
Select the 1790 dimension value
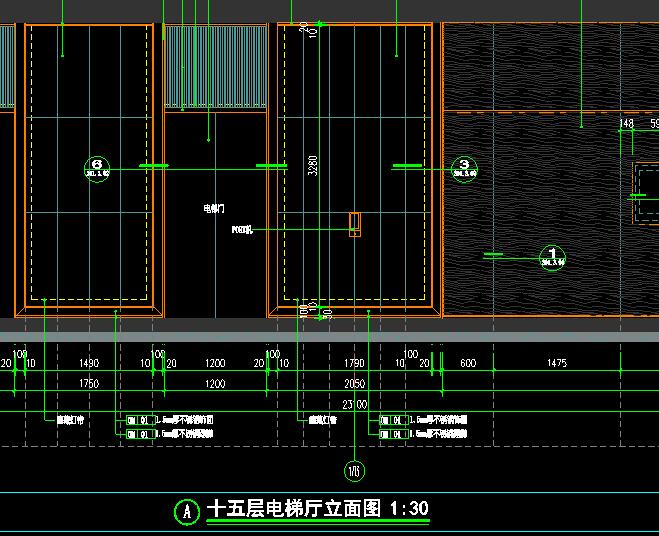coord(354,364)
